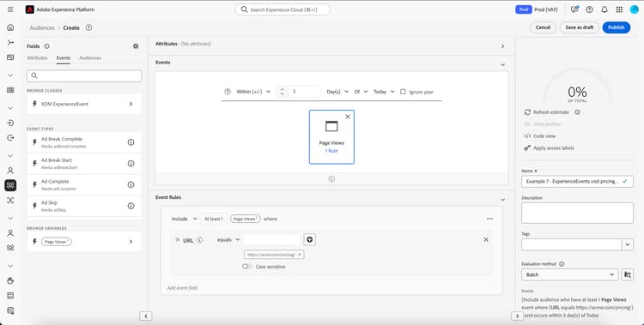Click the Description text area

(577, 213)
